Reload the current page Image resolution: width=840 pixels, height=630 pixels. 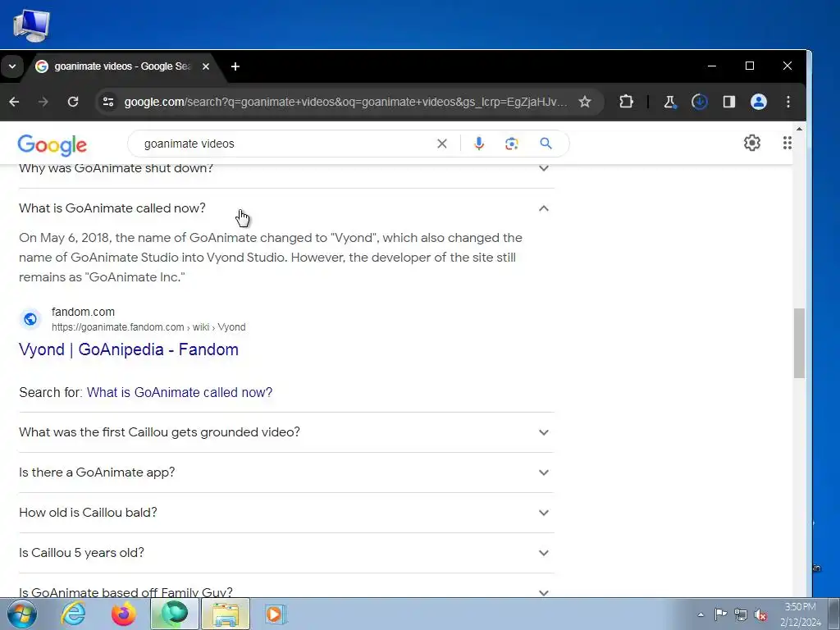click(73, 102)
